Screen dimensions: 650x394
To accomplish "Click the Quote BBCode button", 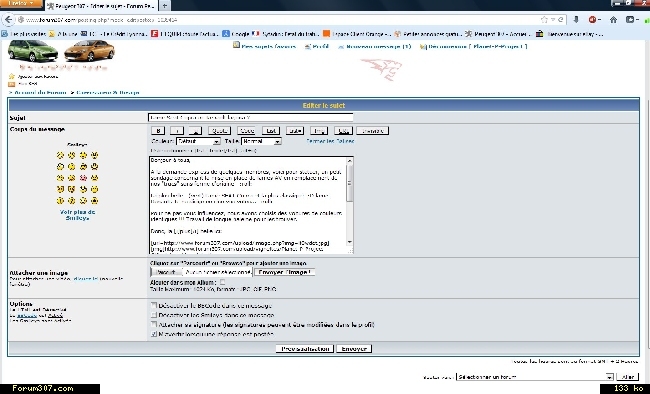I will click(x=219, y=131).
